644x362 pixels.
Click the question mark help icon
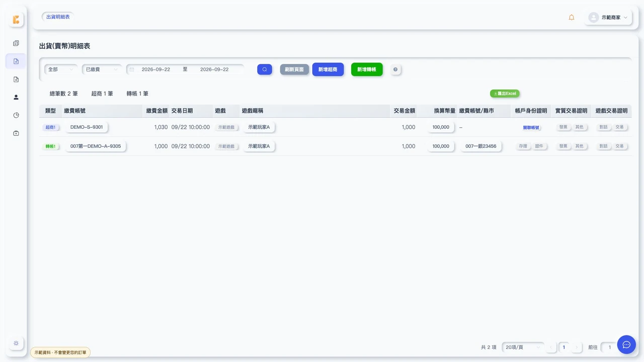tap(395, 69)
